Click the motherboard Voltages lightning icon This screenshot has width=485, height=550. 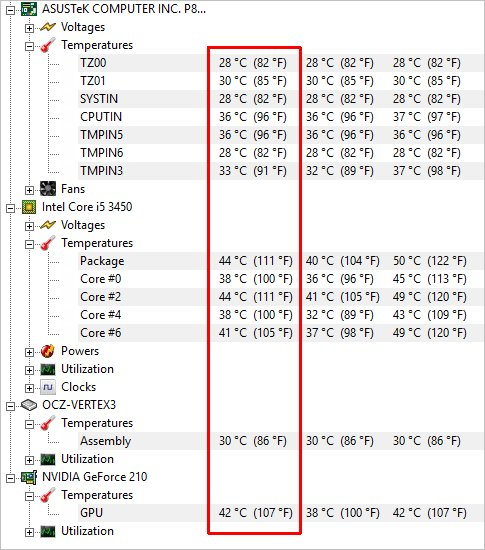[x=48, y=27]
